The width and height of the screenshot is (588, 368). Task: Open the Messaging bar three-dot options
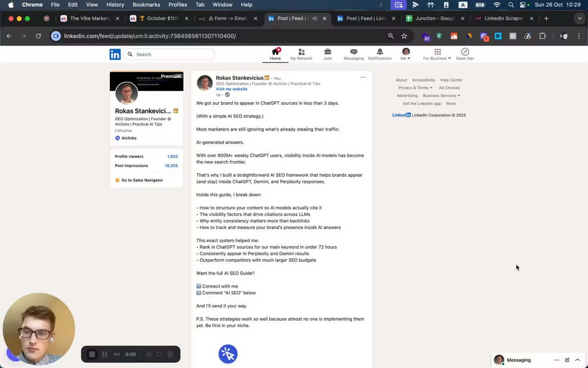tap(556, 360)
